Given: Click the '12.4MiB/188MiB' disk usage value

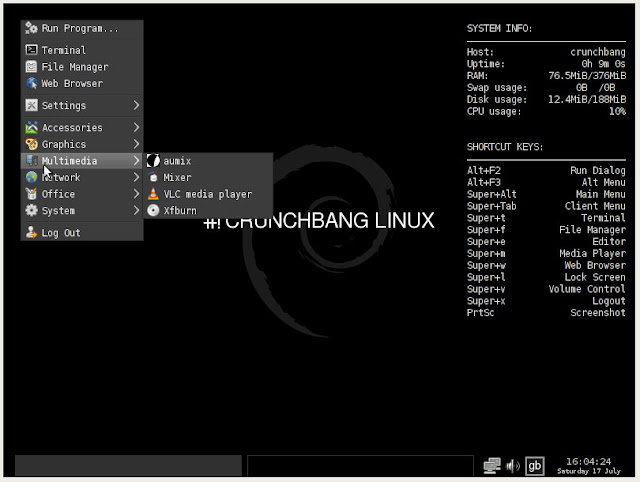Looking at the screenshot, I should pyautogui.click(x=587, y=99).
